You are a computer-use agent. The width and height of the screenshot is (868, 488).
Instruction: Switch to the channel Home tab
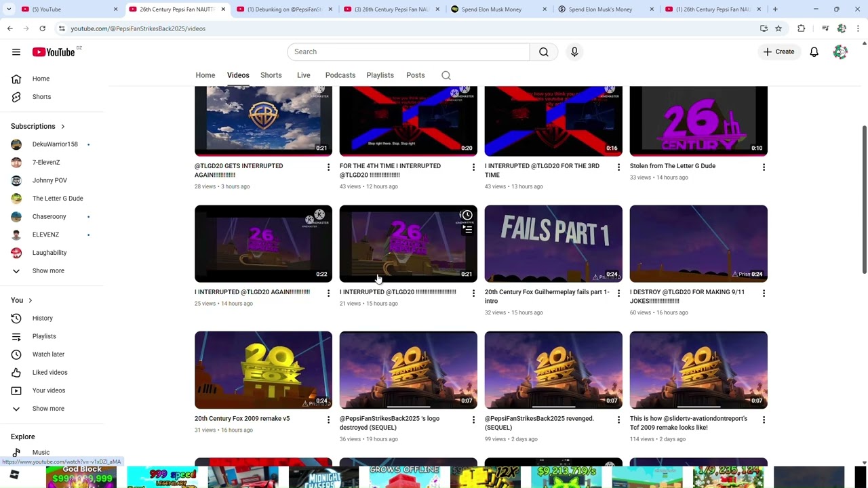click(x=205, y=75)
